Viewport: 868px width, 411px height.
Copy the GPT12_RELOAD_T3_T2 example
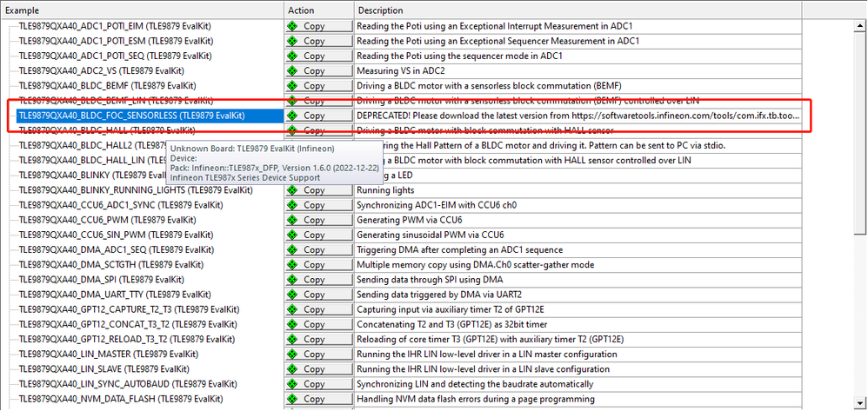pyautogui.click(x=319, y=339)
